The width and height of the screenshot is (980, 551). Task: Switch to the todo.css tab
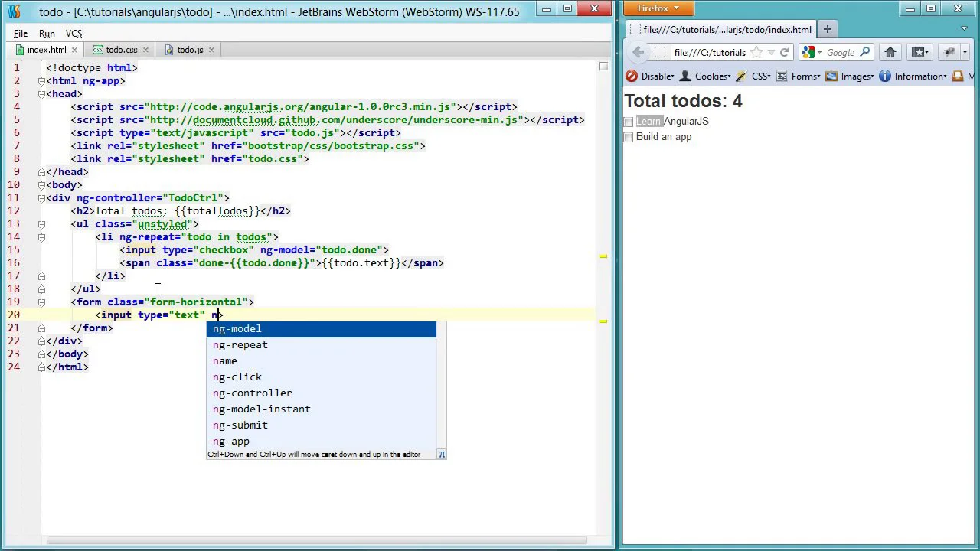(120, 50)
